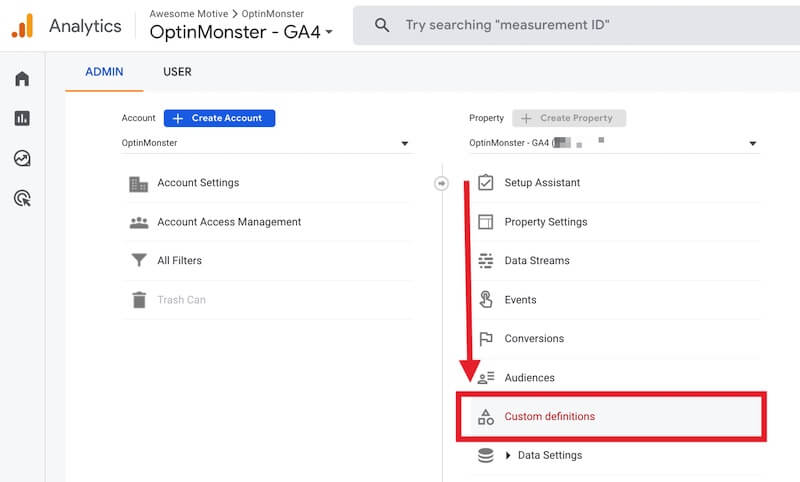Image resolution: width=800 pixels, height=482 pixels.
Task: Switch to the ADMIN tab
Action: coord(104,72)
